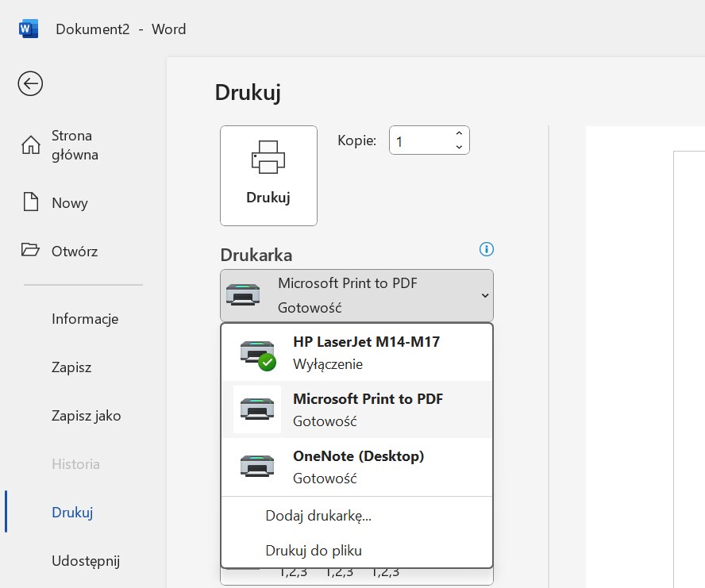Click the Kopie number field
This screenshot has height=588, width=705.
point(421,141)
